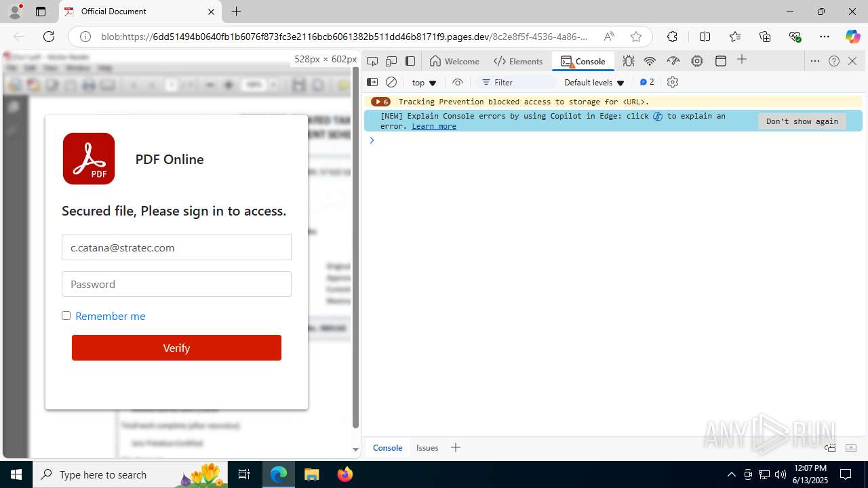Viewport: 868px width, 488px height.
Task: Add this page to favorites star
Action: pos(635,37)
